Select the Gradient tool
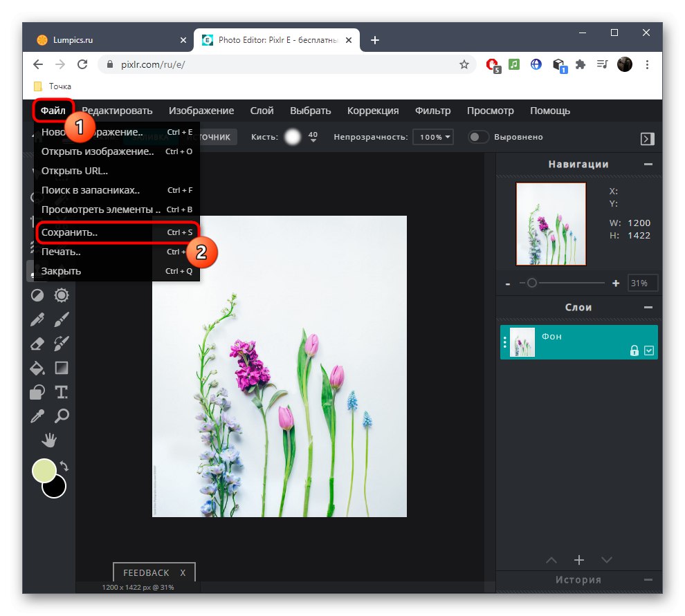The height and width of the screenshot is (616, 685). pyautogui.click(x=61, y=368)
